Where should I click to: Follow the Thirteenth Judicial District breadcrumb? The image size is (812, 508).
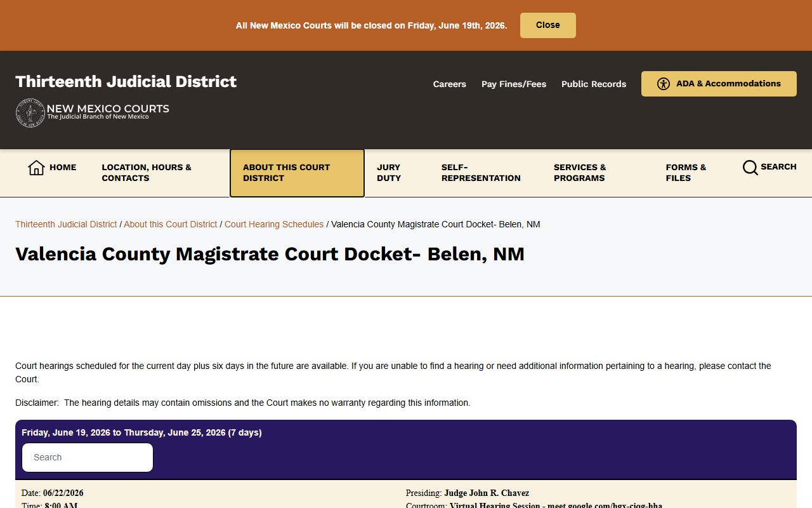click(66, 224)
